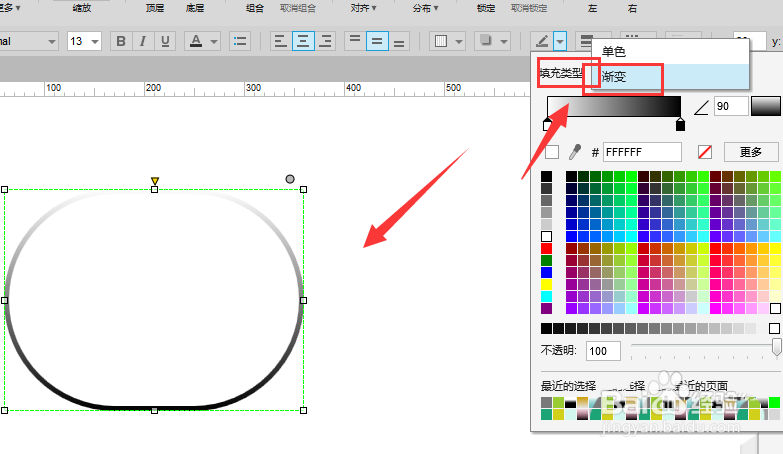This screenshot has width=783, height=454.
Task: Open 对齐 align menu
Action: [x=363, y=8]
